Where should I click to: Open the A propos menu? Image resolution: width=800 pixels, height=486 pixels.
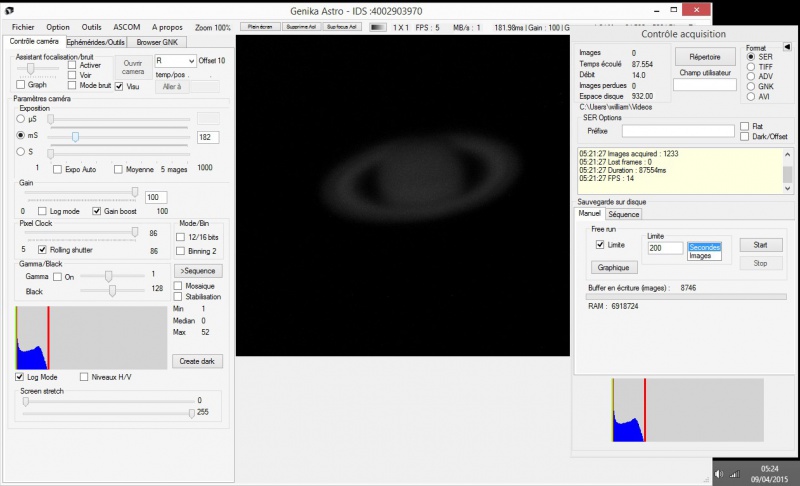point(167,27)
